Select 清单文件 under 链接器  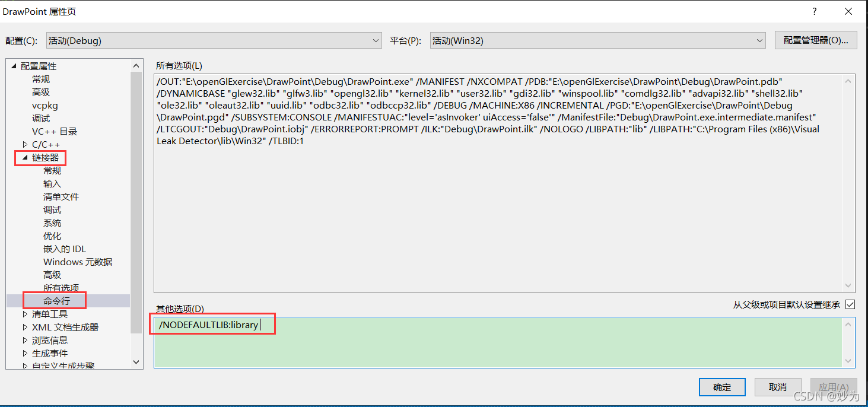tap(61, 196)
